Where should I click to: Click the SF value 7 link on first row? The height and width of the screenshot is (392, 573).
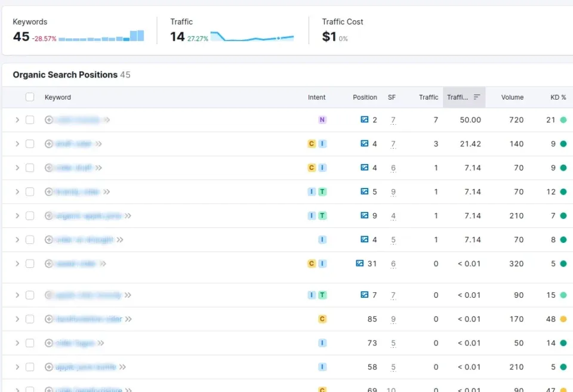click(x=393, y=119)
